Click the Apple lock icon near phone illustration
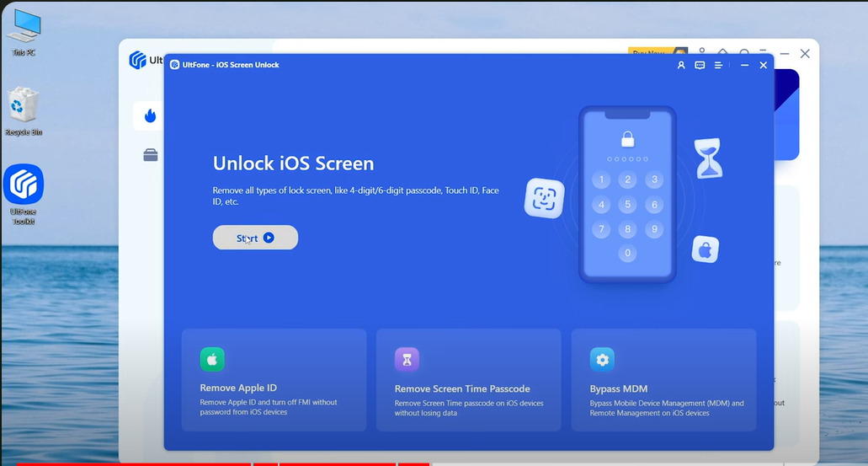The width and height of the screenshot is (868, 466). (706, 249)
